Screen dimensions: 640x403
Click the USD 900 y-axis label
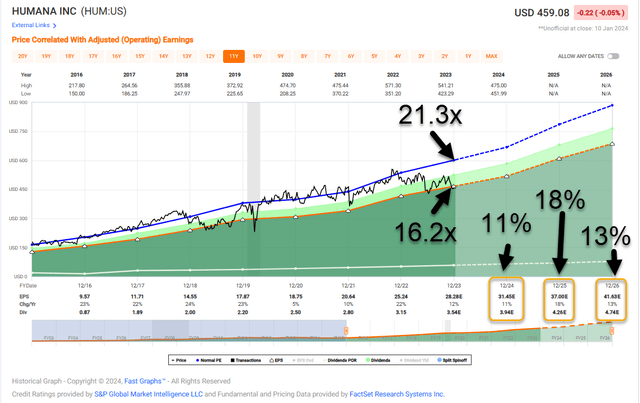click(18, 103)
